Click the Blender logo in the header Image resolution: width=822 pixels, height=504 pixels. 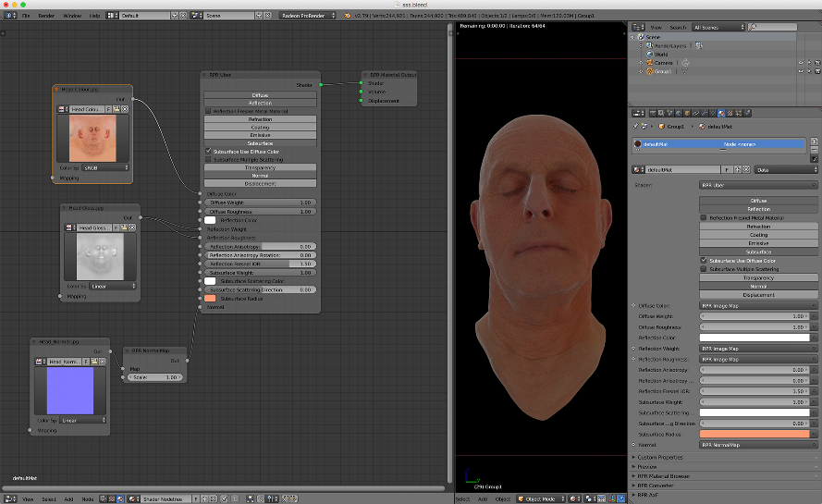point(347,16)
